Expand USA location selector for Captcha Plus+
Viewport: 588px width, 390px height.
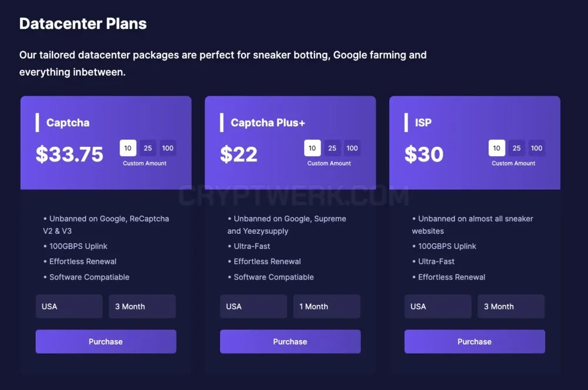253,307
